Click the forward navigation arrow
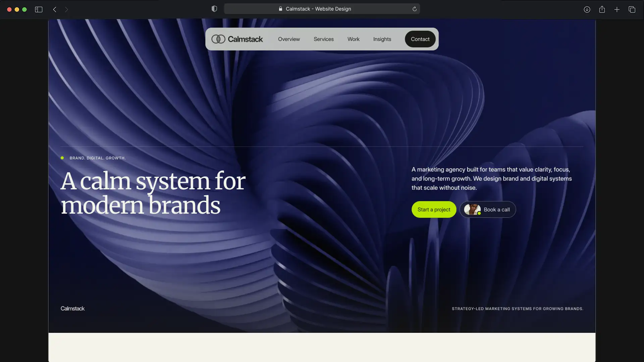Screen dimensions: 644x362 click(x=66, y=9)
